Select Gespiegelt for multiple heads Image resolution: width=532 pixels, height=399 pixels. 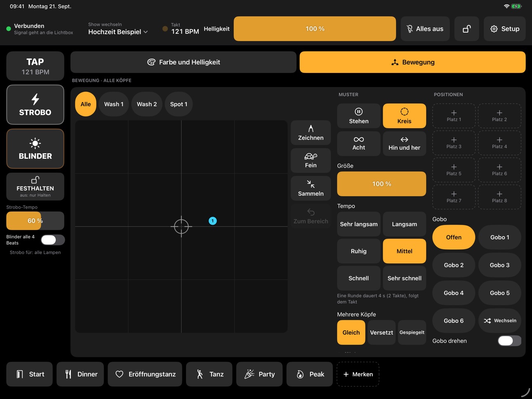(412, 333)
